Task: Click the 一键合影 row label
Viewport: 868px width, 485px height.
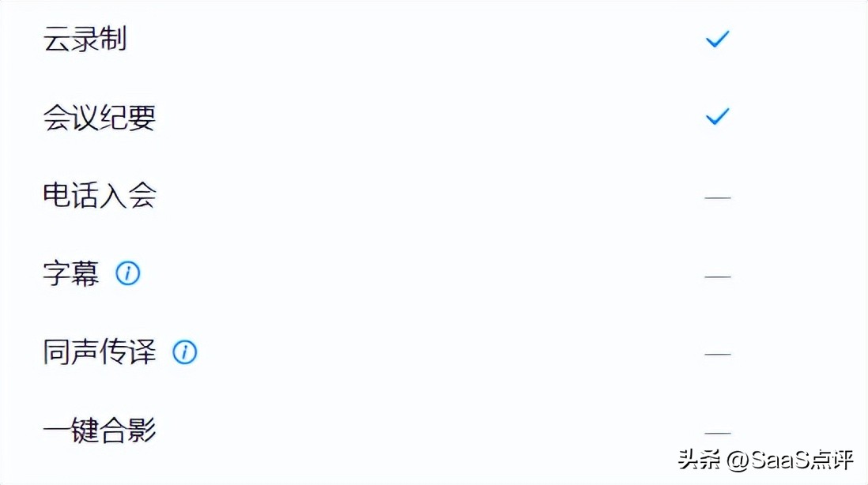Action: [x=99, y=430]
